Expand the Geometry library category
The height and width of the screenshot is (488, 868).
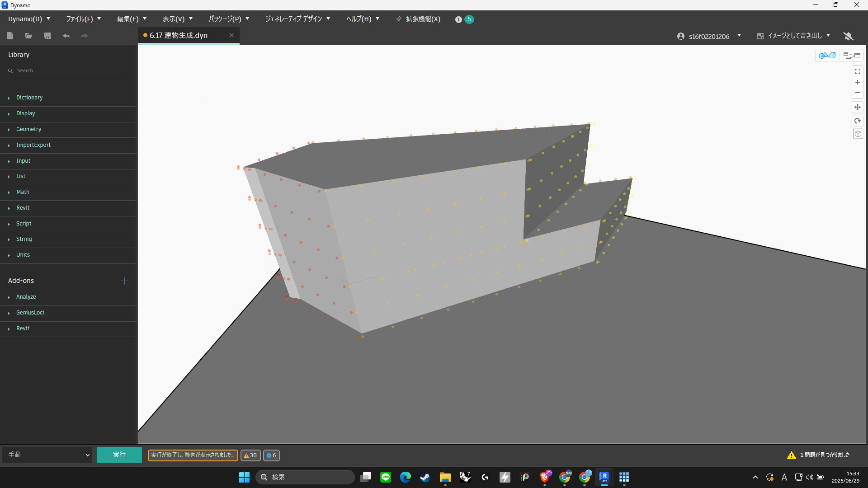tap(28, 129)
